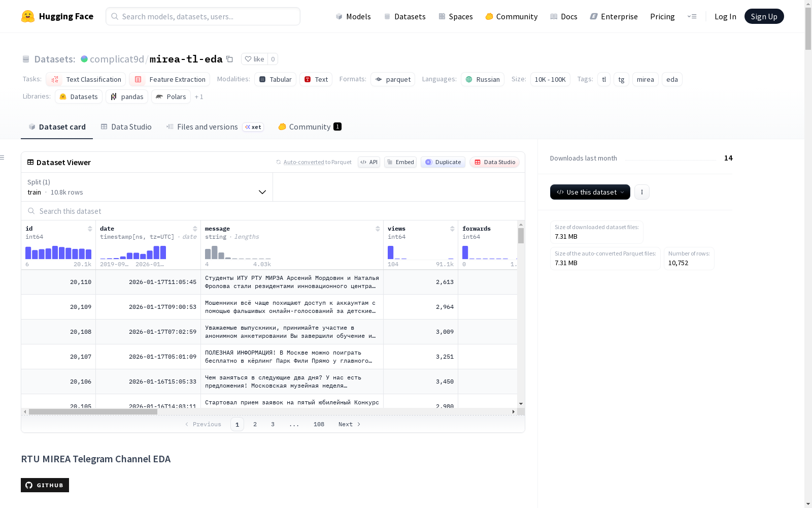
Task: Click the GitHub badge
Action: 45,485
